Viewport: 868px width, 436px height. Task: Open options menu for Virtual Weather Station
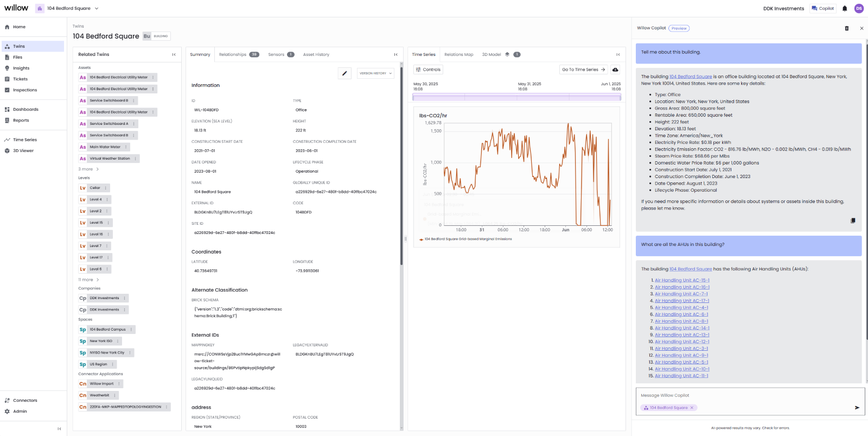click(135, 159)
